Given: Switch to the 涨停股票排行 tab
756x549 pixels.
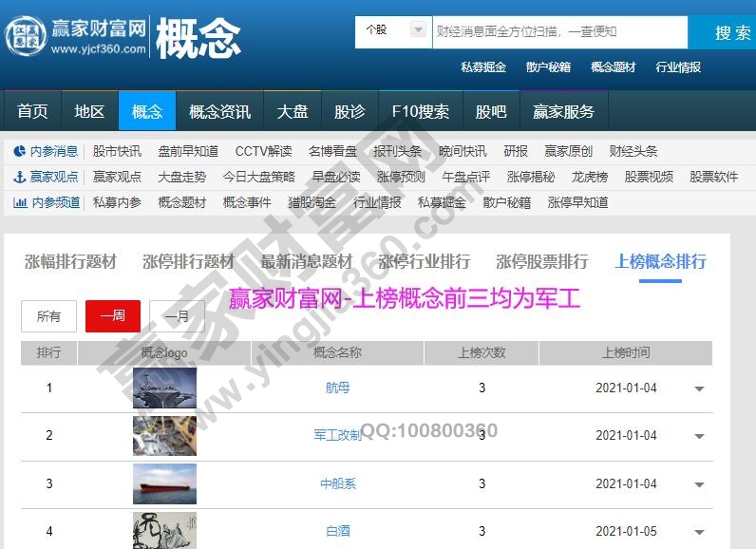Looking at the screenshot, I should click(542, 261).
